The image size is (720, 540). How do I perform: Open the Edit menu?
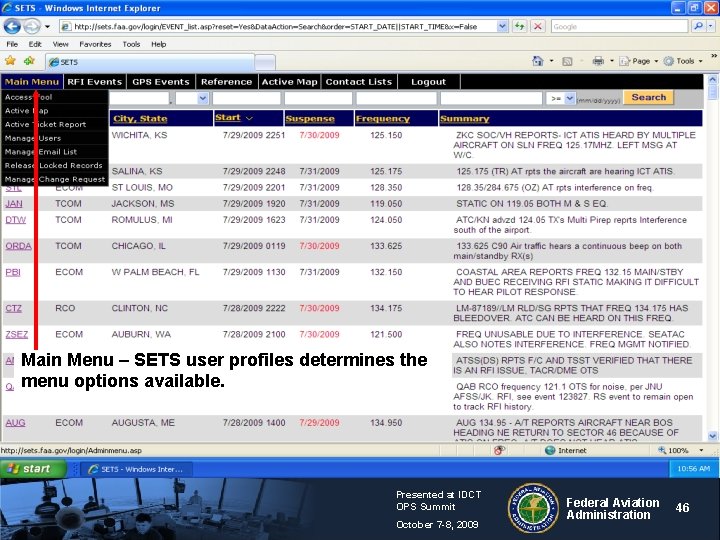35,44
